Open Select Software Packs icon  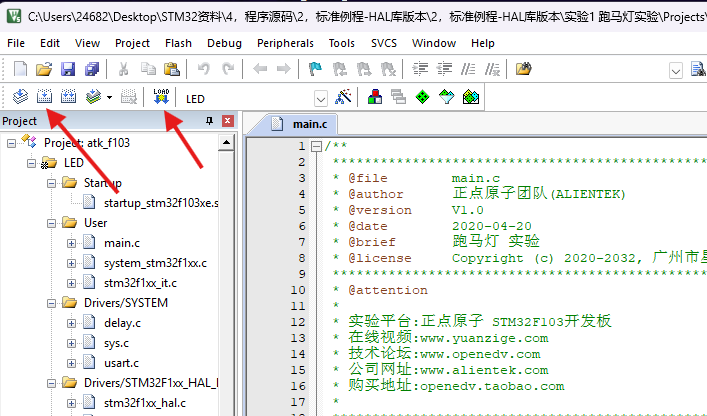[447, 96]
